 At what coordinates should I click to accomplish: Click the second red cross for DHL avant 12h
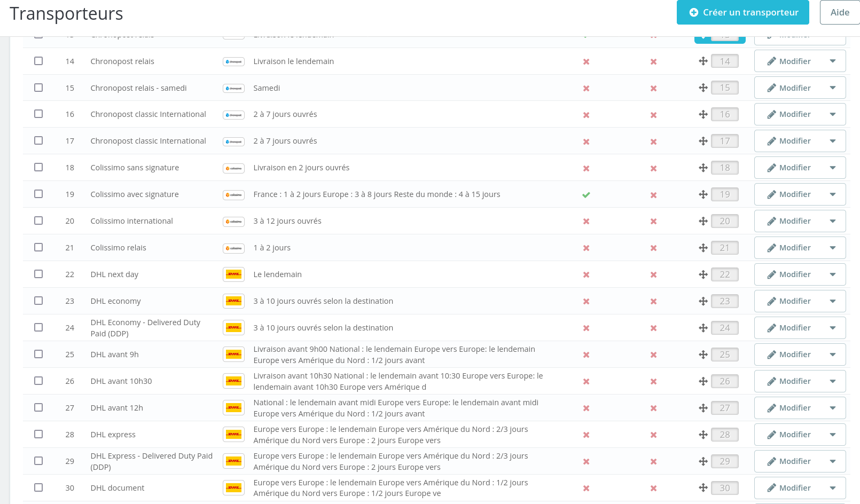click(x=653, y=408)
